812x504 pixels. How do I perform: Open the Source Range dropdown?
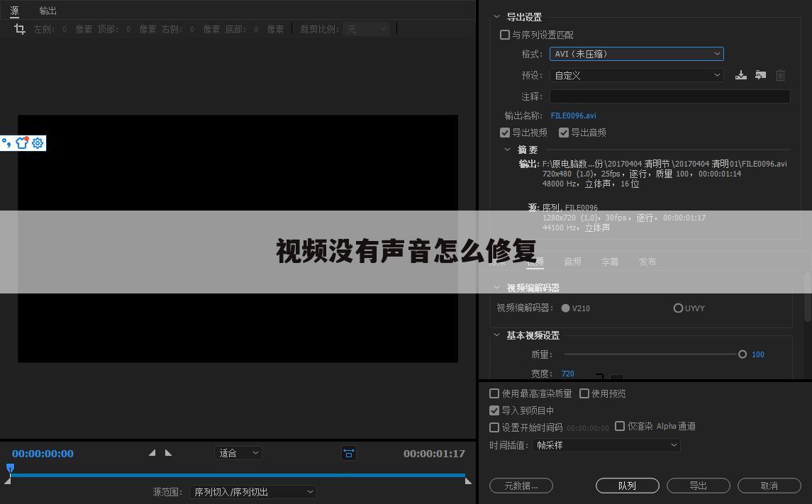(252, 492)
